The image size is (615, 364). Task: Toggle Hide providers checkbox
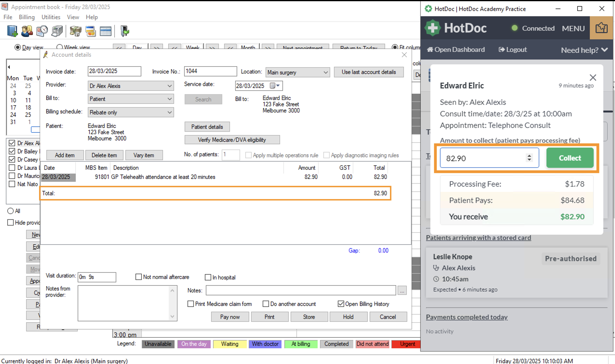10,222
